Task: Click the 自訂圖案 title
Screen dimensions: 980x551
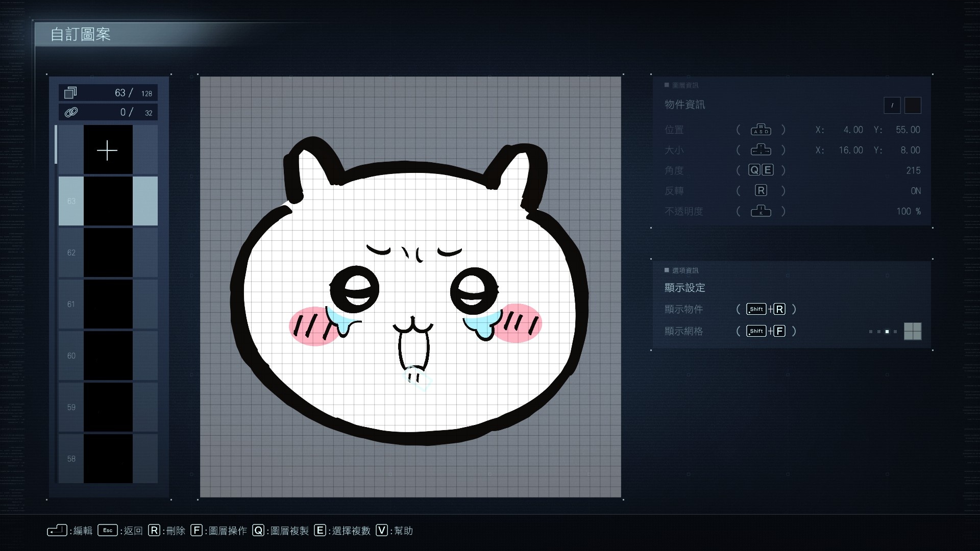Action: (81, 35)
